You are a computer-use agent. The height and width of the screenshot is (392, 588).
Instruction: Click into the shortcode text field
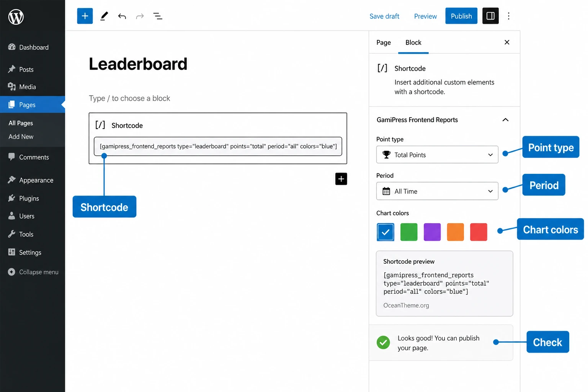218,146
